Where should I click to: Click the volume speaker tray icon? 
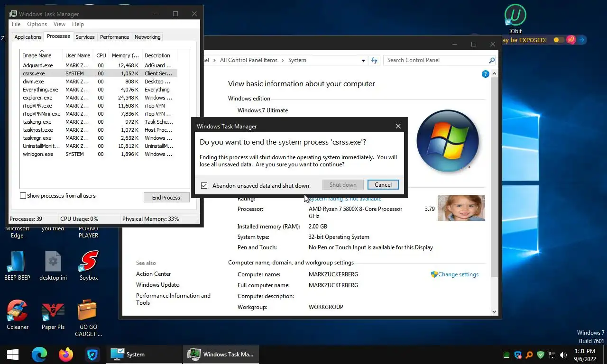click(563, 355)
